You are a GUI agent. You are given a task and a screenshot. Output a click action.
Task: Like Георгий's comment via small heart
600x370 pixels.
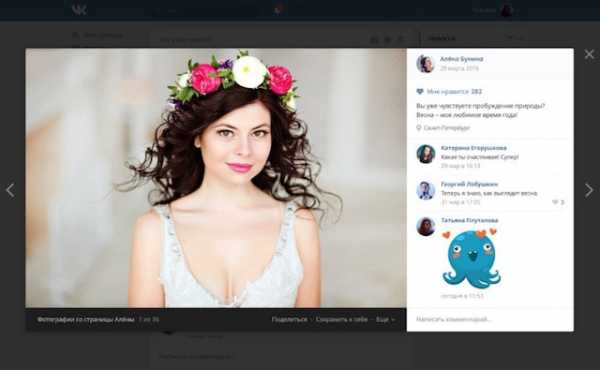click(555, 202)
